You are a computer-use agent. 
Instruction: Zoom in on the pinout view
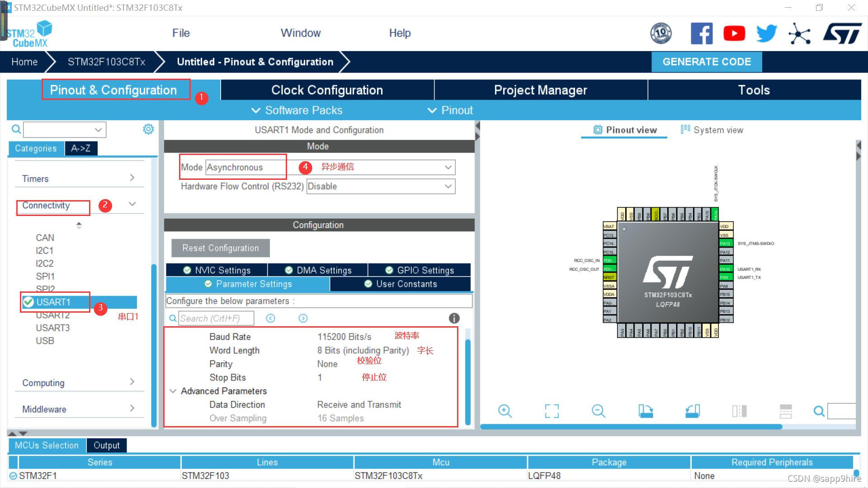click(505, 411)
